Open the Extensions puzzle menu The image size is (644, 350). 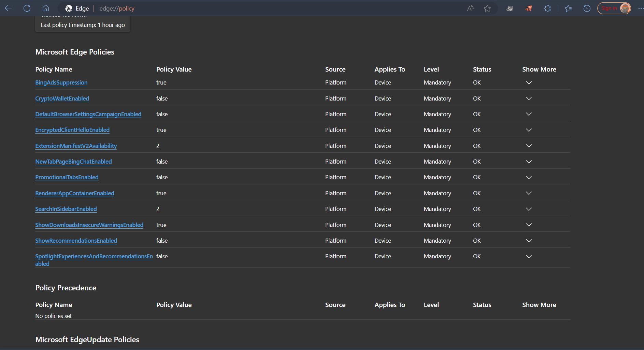click(547, 9)
